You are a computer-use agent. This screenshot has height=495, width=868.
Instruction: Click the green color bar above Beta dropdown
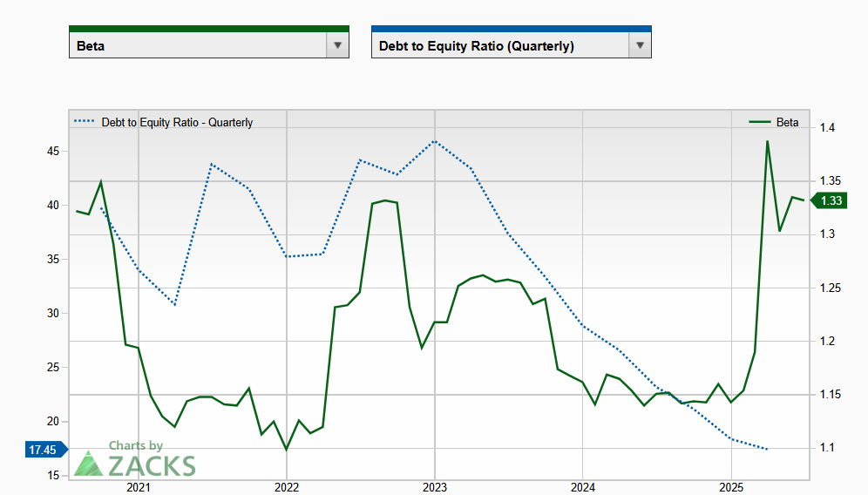(x=208, y=29)
